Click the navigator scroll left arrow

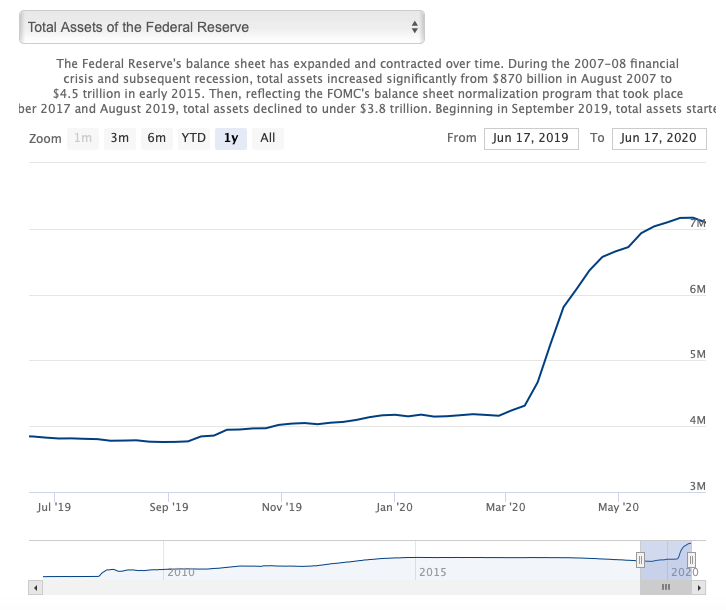coord(36,588)
